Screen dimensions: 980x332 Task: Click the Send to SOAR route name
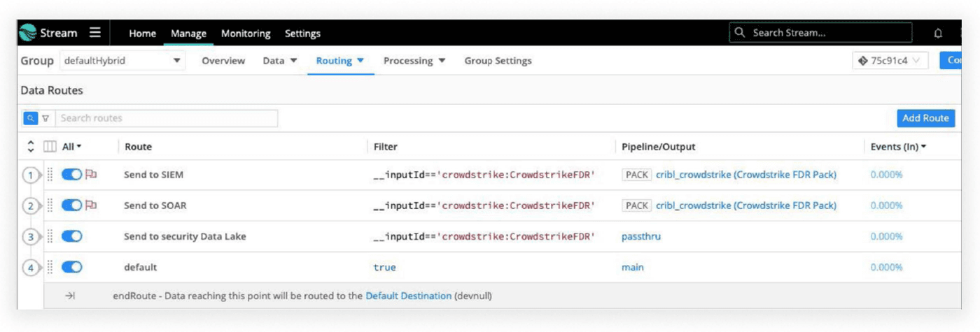[x=155, y=205]
